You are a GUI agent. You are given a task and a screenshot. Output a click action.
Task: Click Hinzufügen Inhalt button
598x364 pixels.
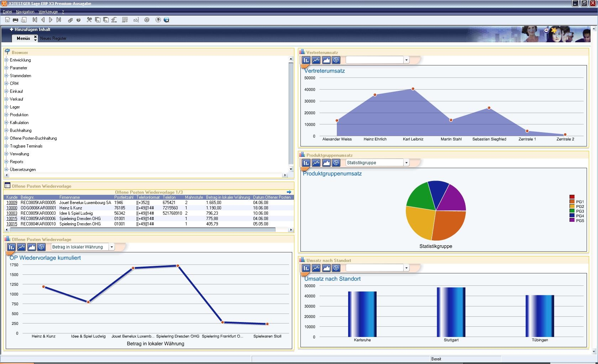click(x=30, y=30)
